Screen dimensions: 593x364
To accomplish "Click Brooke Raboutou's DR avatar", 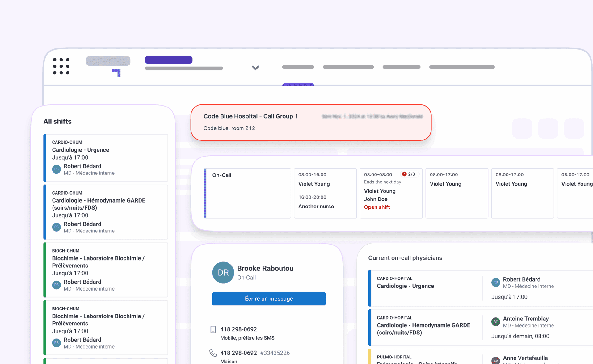I will (223, 273).
